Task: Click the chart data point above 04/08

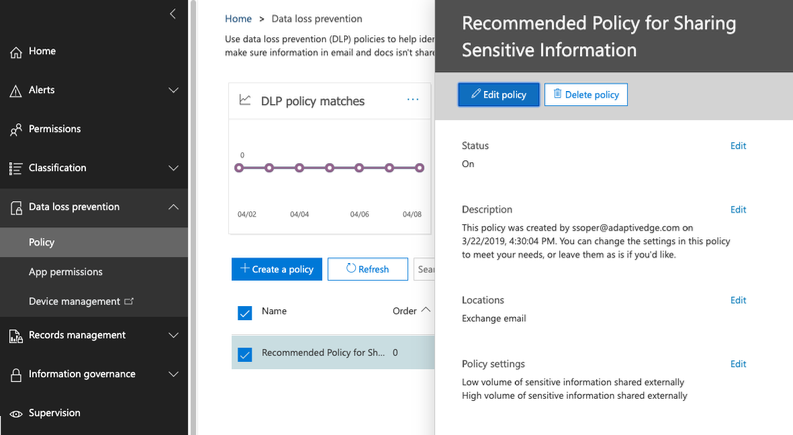Action: 419,168
